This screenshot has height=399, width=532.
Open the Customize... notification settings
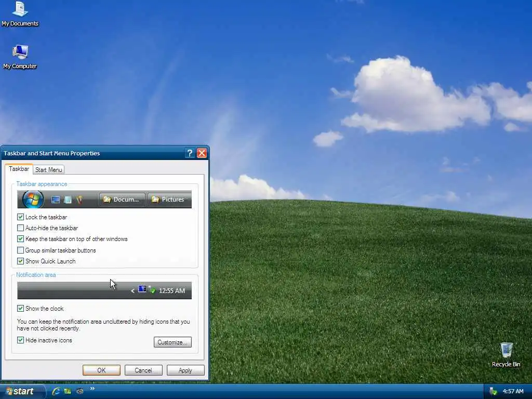click(172, 342)
